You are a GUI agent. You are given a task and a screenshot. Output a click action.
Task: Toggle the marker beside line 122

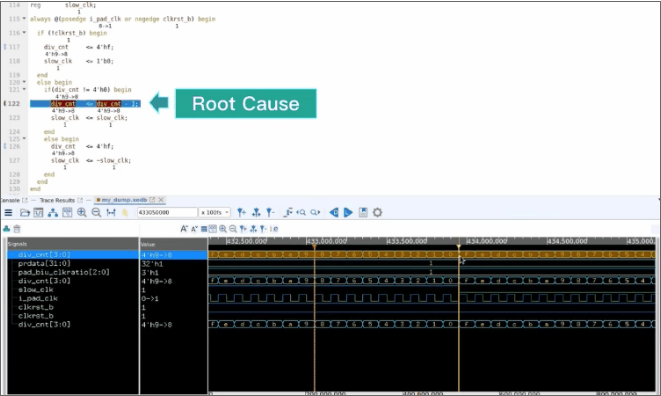coord(5,103)
